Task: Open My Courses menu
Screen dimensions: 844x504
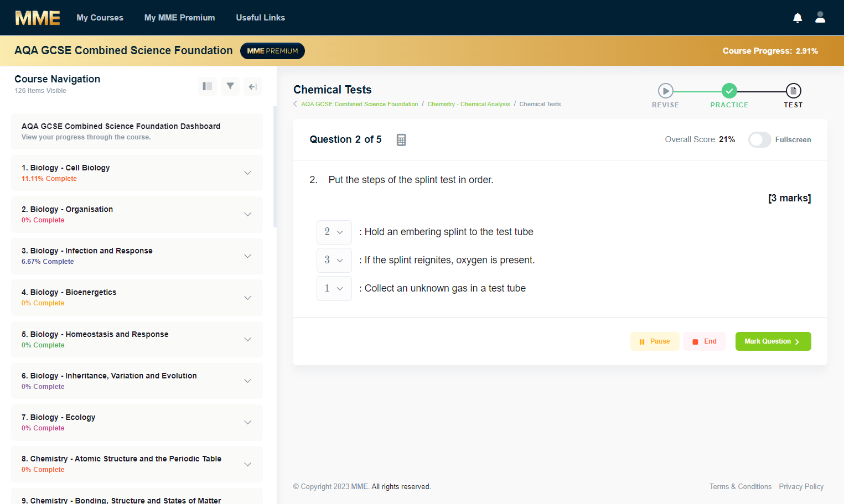Action: click(100, 18)
